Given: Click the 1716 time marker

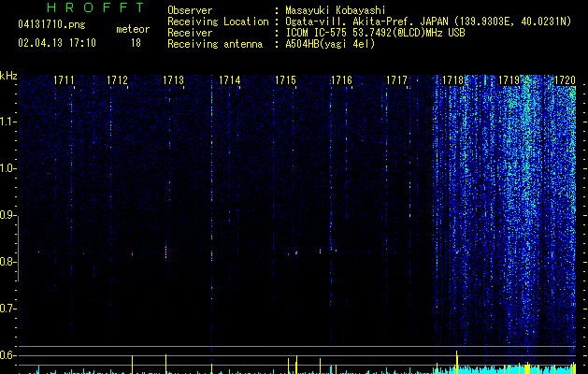Looking at the screenshot, I should tap(341, 80).
